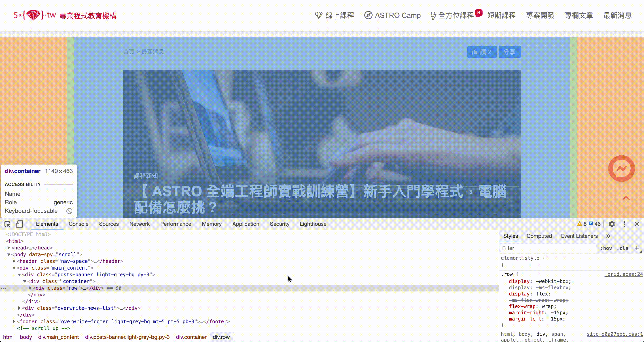644x342 pixels.
Task: Click the device toolbar toggle icon
Action: tap(19, 224)
